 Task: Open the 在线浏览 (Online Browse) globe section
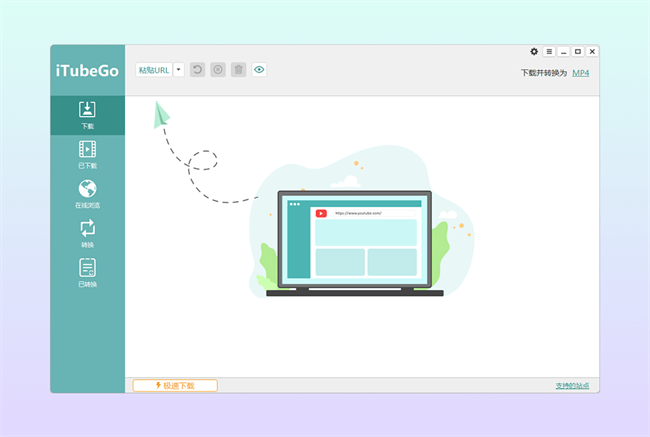pyautogui.click(x=87, y=193)
